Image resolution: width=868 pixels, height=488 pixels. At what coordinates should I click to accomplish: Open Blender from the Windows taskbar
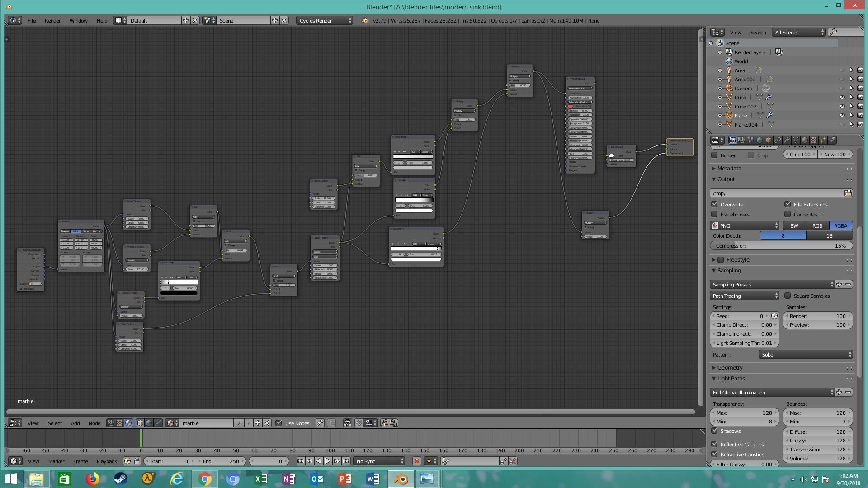point(401,479)
